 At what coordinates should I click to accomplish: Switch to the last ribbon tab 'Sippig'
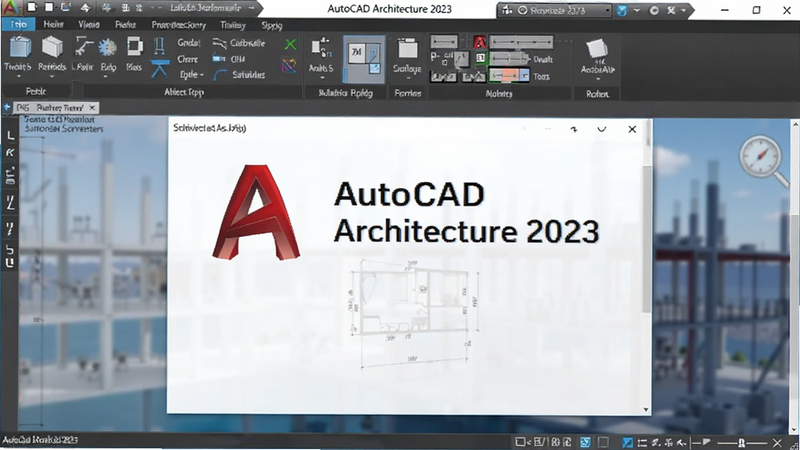pyautogui.click(x=271, y=24)
